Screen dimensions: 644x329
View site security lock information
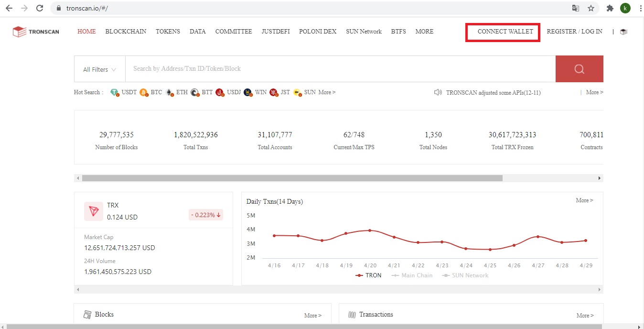(x=59, y=9)
